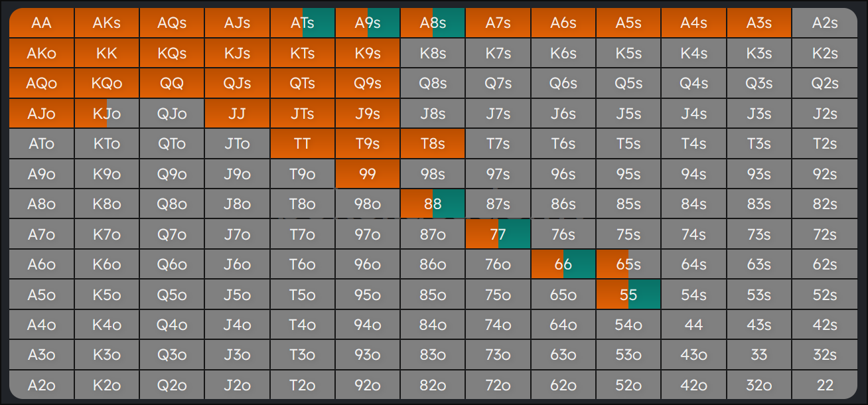Image resolution: width=868 pixels, height=405 pixels.
Task: Select the 22 pocket deuces cell
Action: pos(824,385)
